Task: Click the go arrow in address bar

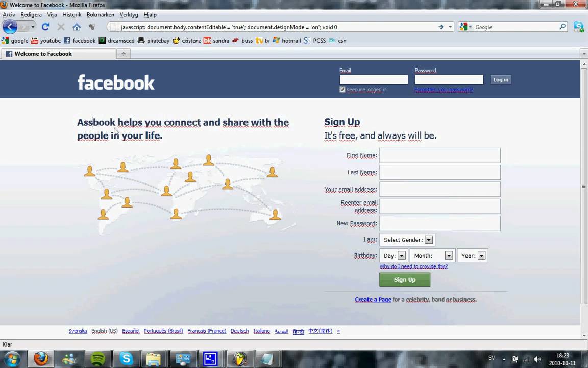Action: click(441, 27)
